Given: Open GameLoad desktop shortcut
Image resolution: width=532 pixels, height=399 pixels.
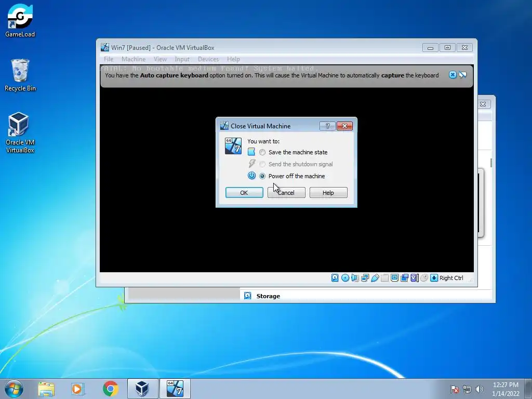Looking at the screenshot, I should click(x=20, y=20).
